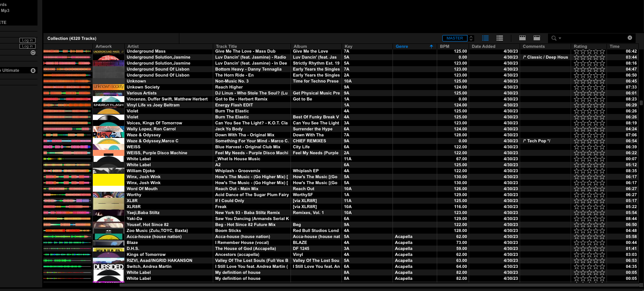This screenshot has height=291, width=644.
Task: Switch to the detailed track list view icon
Action: tap(485, 38)
